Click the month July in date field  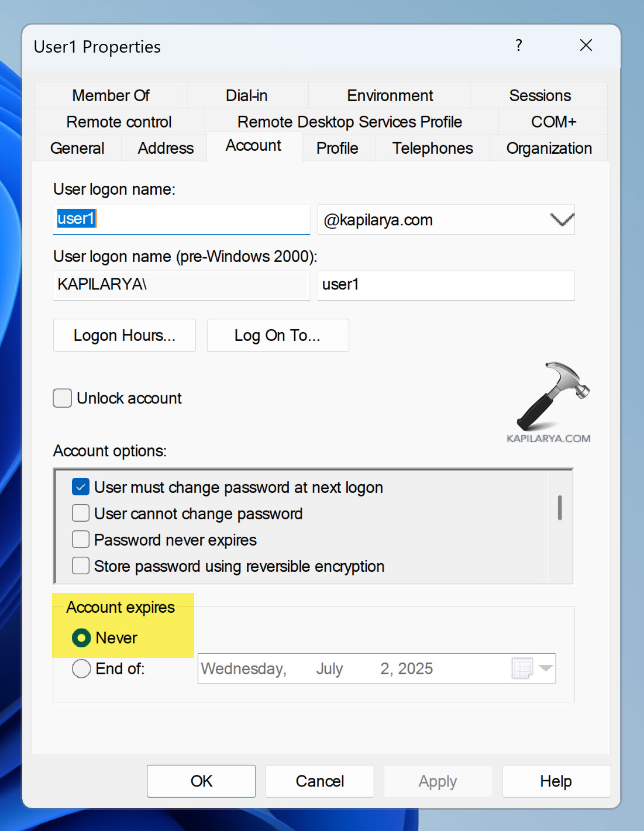click(x=329, y=668)
